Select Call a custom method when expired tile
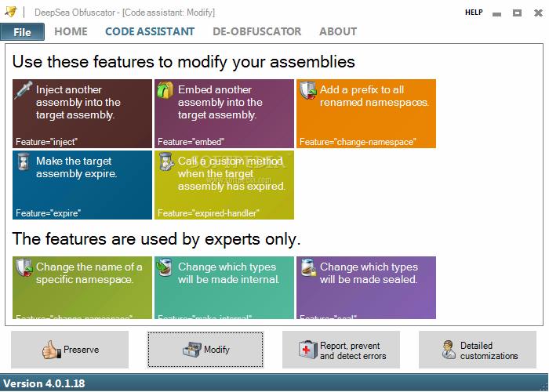Image resolution: width=549 pixels, height=392 pixels. [224, 185]
